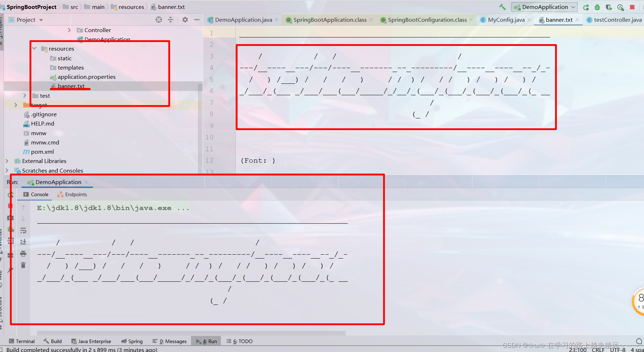Click the horizontal scrollbar under the console
Viewport: 644px width, 352px height.
coord(191,333)
